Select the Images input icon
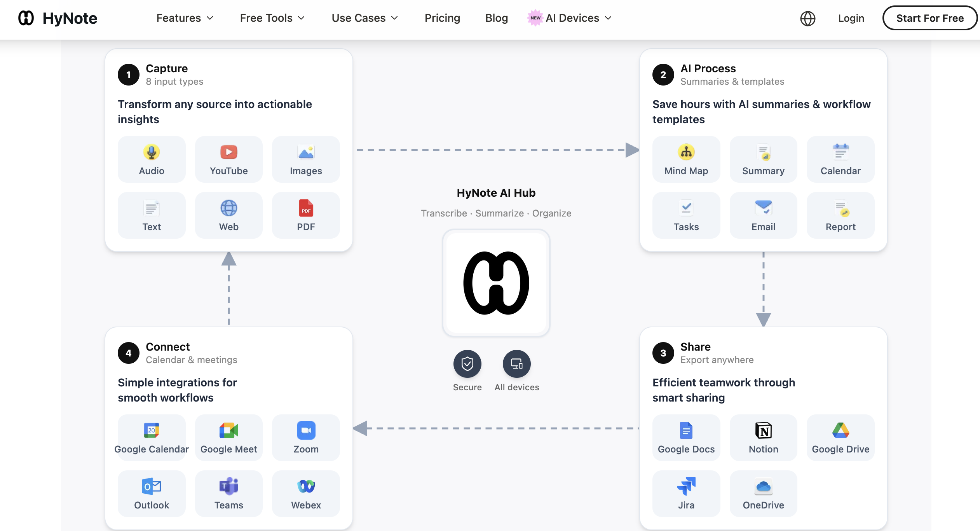This screenshot has width=980, height=531. [306, 152]
